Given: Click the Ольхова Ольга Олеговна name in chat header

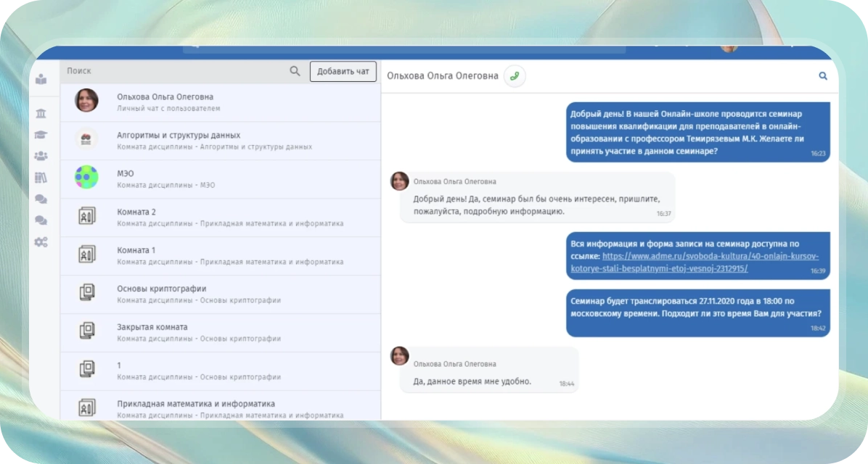Looking at the screenshot, I should point(442,76).
